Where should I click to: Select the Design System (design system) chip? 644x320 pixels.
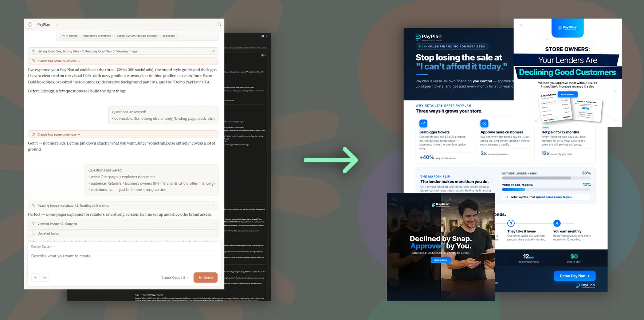[x=137, y=36]
